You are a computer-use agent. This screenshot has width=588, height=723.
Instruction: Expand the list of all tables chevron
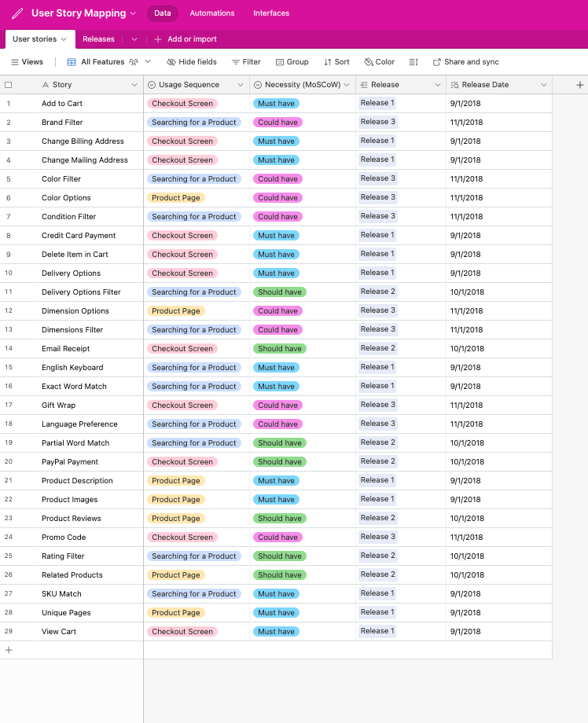(134, 39)
